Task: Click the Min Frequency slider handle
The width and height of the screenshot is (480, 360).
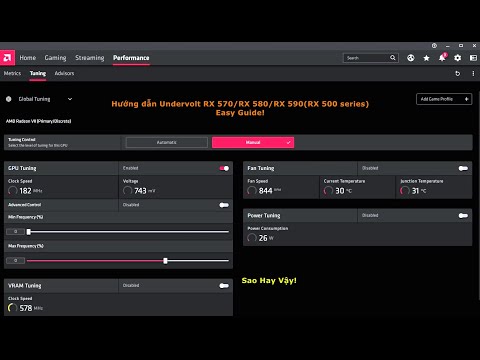Action: 29,232
